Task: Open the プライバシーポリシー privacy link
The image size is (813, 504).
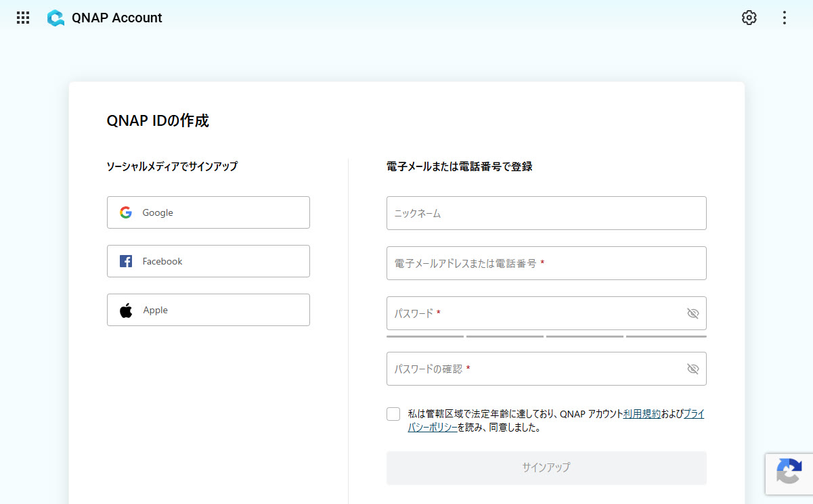Action: (x=433, y=428)
